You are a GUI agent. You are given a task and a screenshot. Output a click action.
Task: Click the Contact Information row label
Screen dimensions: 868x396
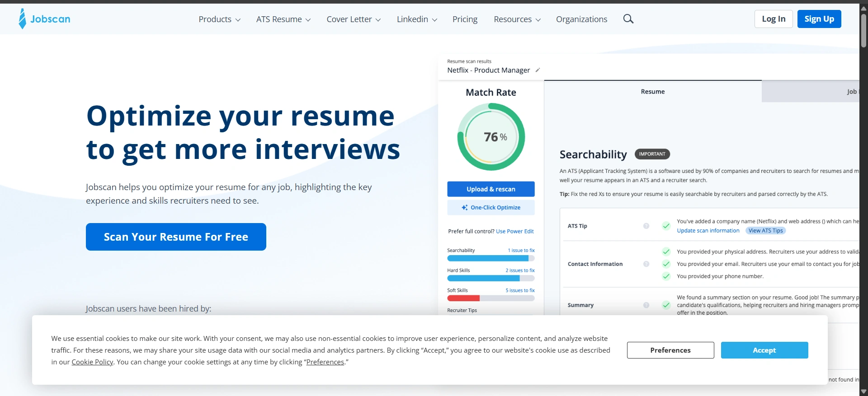click(595, 264)
